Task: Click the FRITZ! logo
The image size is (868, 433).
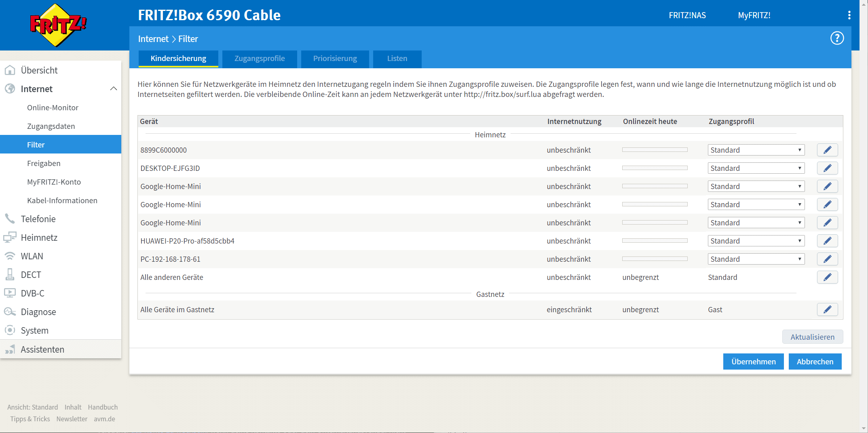Action: click(x=58, y=25)
